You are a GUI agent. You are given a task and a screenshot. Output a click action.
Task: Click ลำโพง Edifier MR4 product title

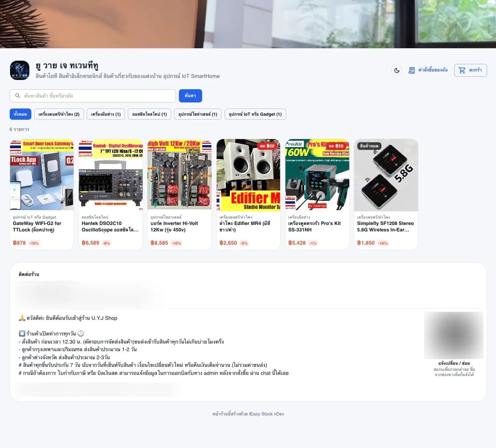(245, 227)
